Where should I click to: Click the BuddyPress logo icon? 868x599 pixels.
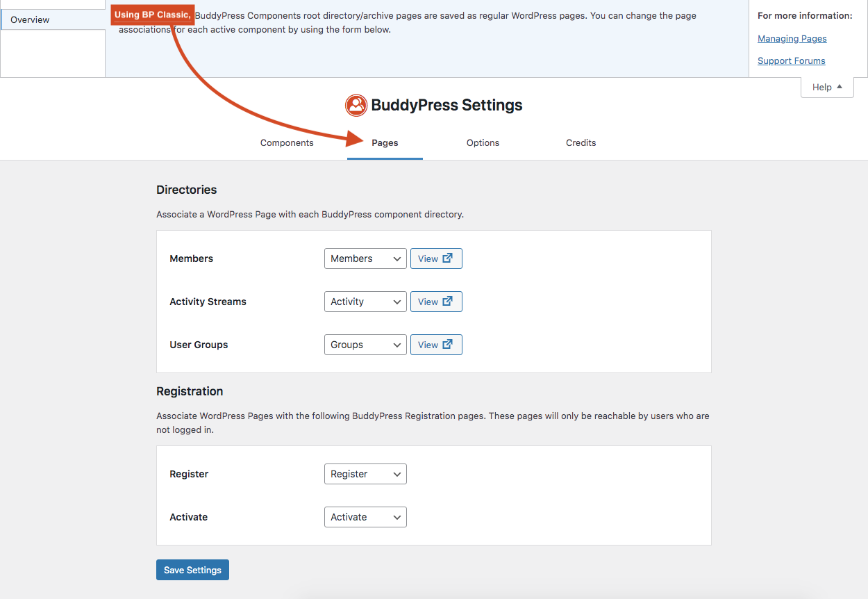pos(356,106)
